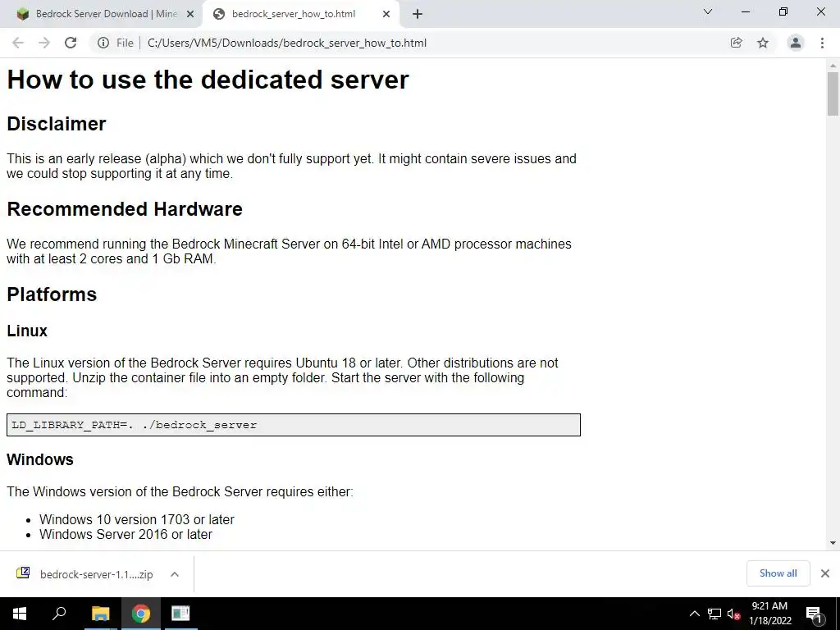This screenshot has width=840, height=630.
Task: Reload the bedrock_server_how_to page
Action: (x=71, y=43)
